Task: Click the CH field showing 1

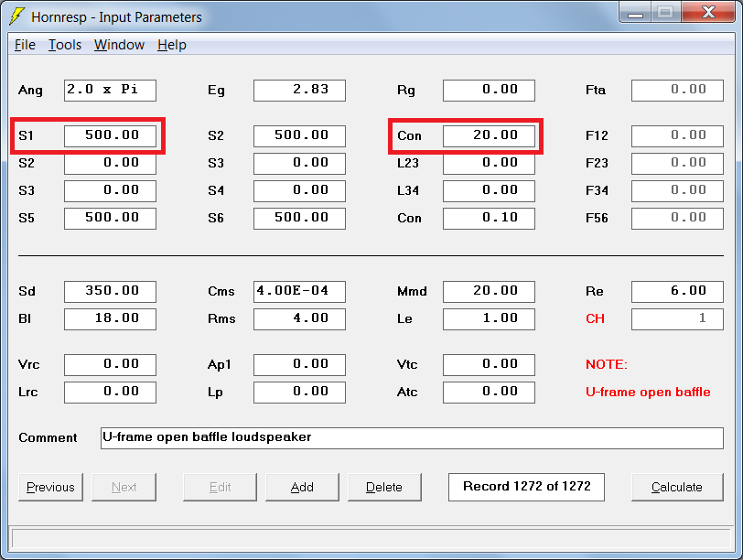Action: pos(678,318)
